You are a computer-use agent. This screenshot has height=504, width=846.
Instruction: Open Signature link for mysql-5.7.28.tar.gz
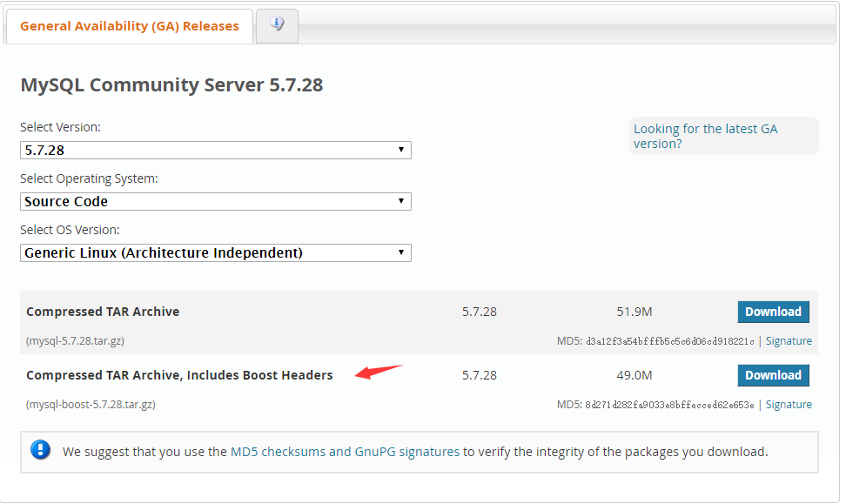click(789, 341)
